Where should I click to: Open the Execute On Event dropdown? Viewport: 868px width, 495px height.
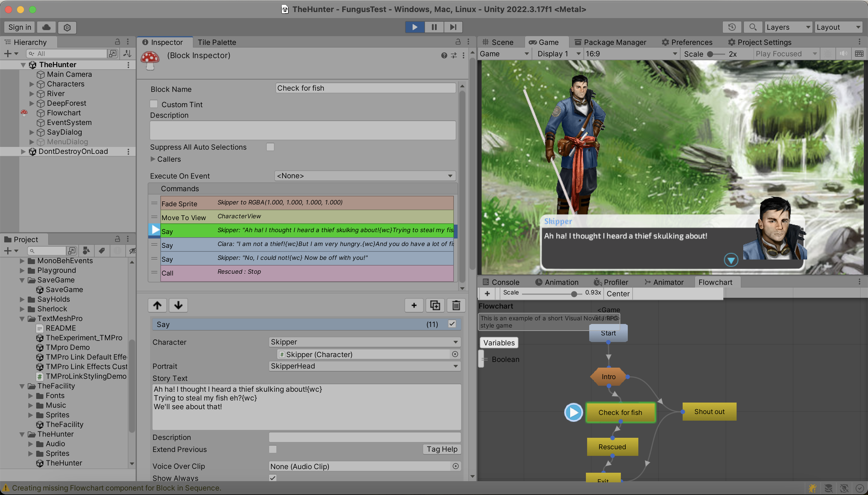365,176
